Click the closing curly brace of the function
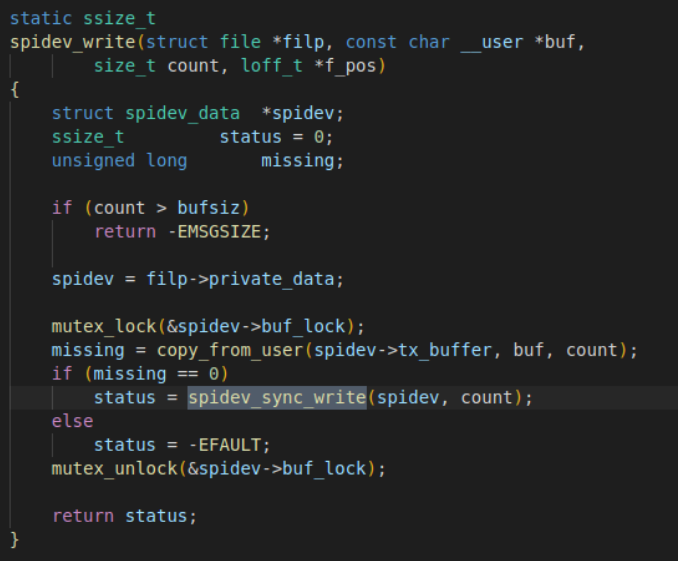 14,540
